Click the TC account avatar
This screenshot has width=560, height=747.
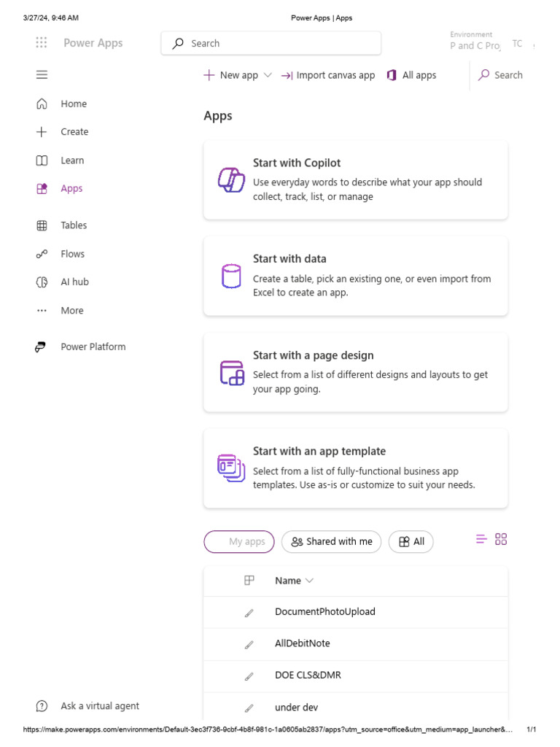click(x=517, y=43)
